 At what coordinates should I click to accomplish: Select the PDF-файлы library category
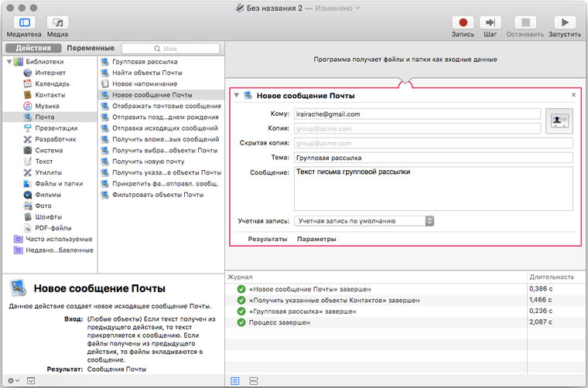tap(53, 228)
